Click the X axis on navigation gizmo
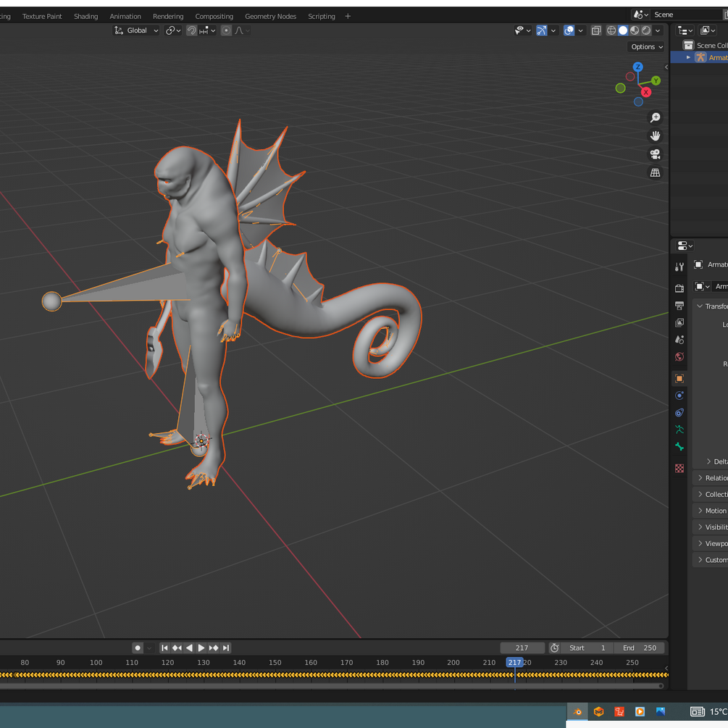 tap(646, 93)
